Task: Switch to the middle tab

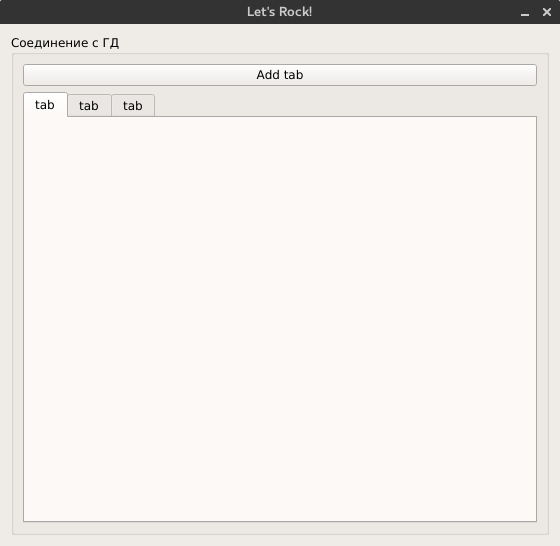Action: tap(89, 106)
